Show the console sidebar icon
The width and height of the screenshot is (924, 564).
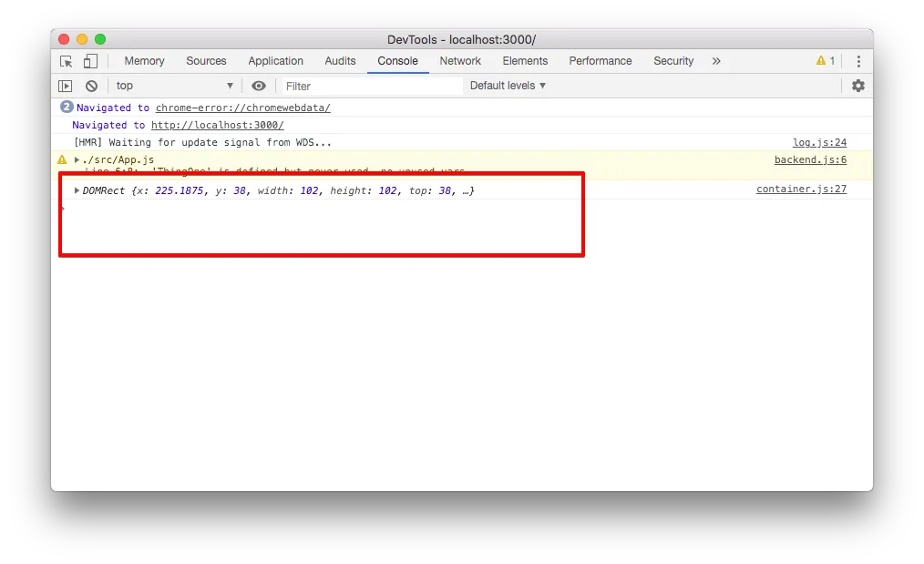(x=66, y=86)
